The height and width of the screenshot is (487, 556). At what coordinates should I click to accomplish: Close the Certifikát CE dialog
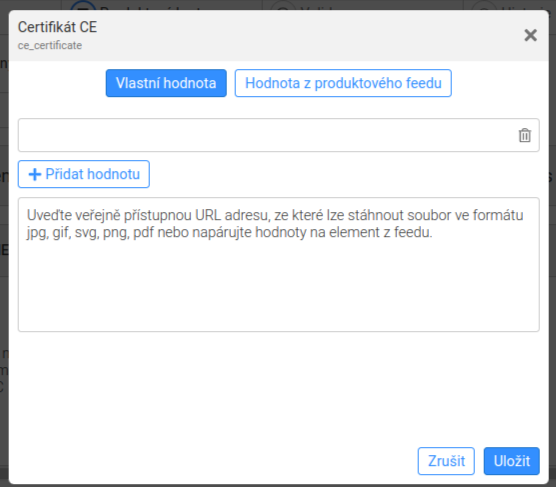pos(530,35)
